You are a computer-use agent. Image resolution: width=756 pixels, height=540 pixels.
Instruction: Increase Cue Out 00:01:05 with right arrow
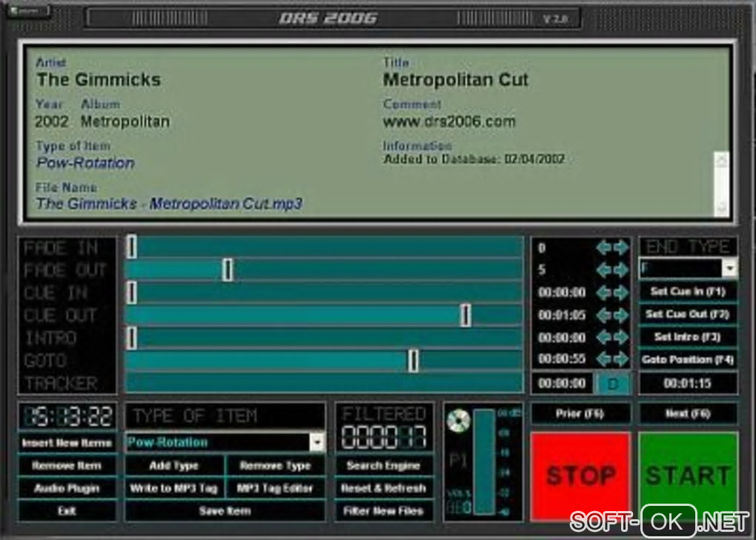point(622,315)
